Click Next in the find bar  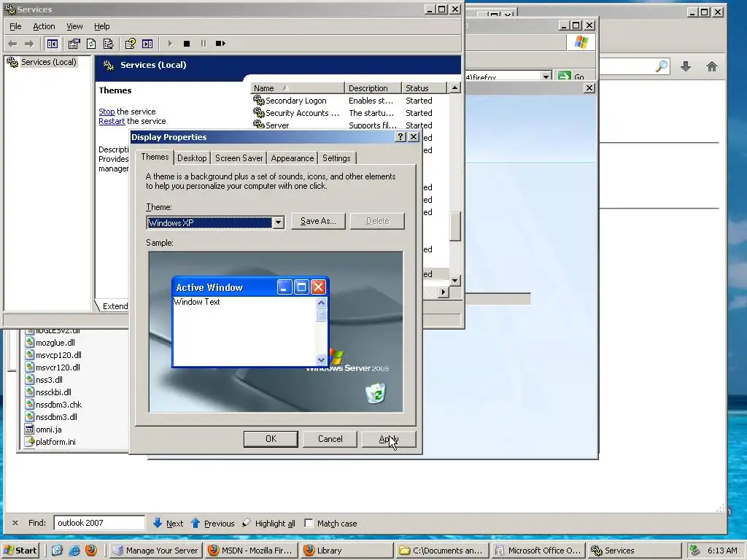pyautogui.click(x=169, y=524)
